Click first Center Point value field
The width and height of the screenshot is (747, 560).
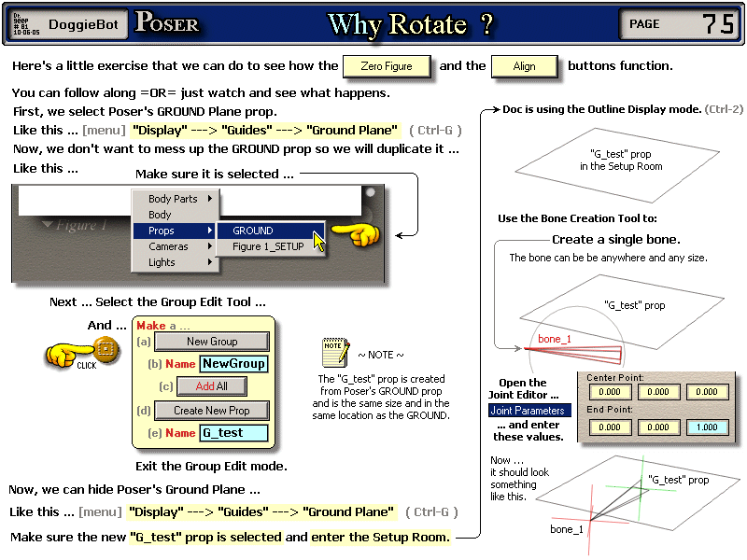[x=610, y=392]
